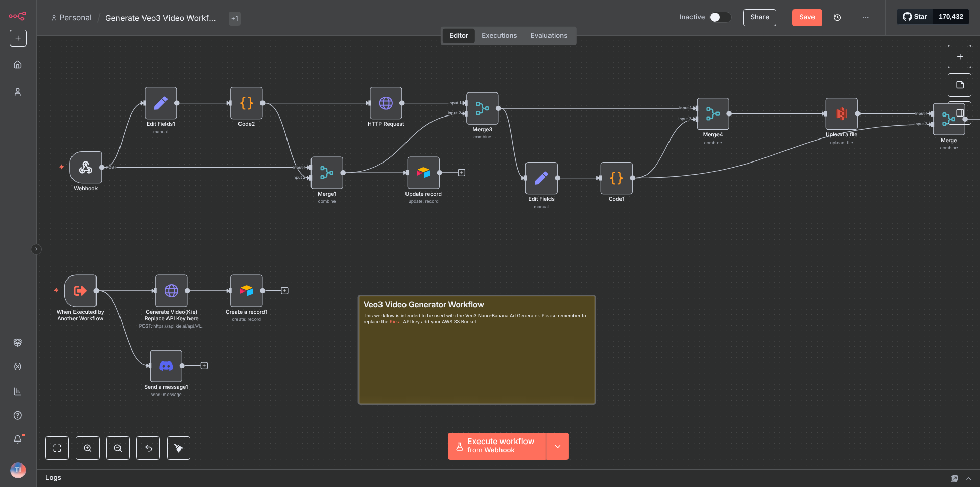Click the zoom in canvas button

[x=88, y=448]
